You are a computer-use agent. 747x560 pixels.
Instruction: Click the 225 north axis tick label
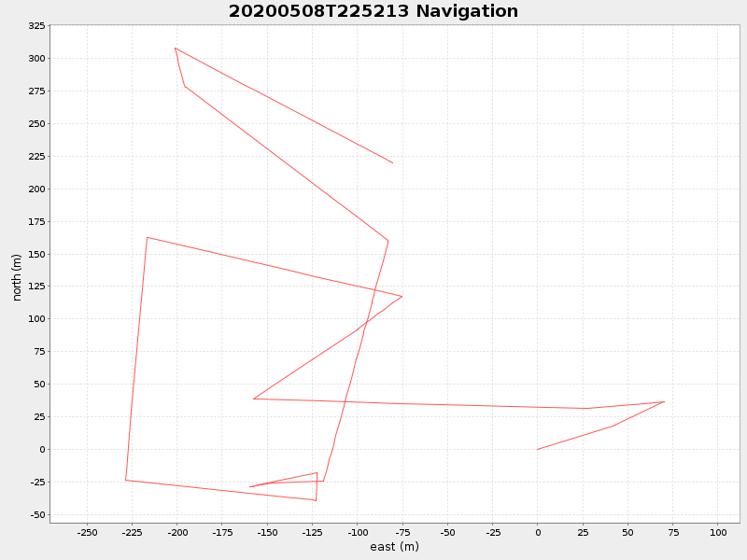(x=36, y=156)
